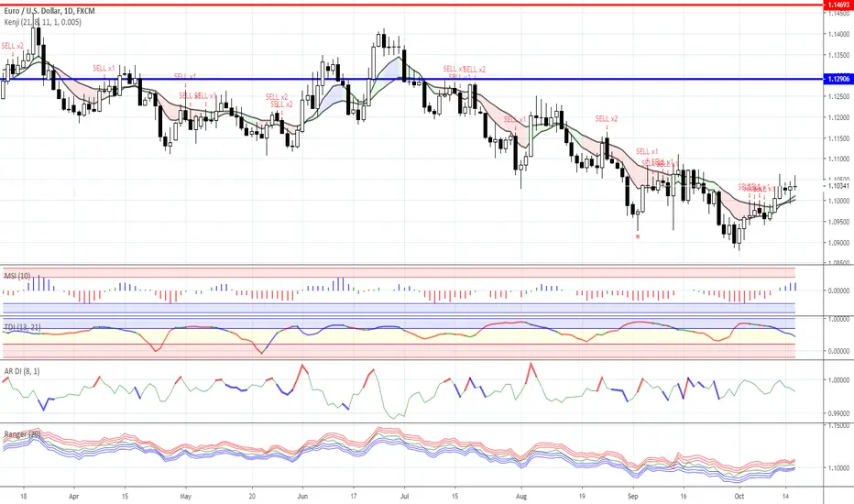This screenshot has width=854, height=504.
Task: Select the Ranger (20) indicator label
Action: pyautogui.click(x=22, y=434)
